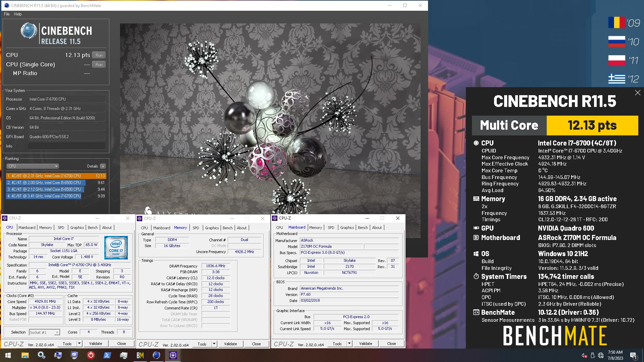Open Bench tab in CPU-Z CPU window
The width and height of the screenshot is (644, 362).
[x=93, y=228]
